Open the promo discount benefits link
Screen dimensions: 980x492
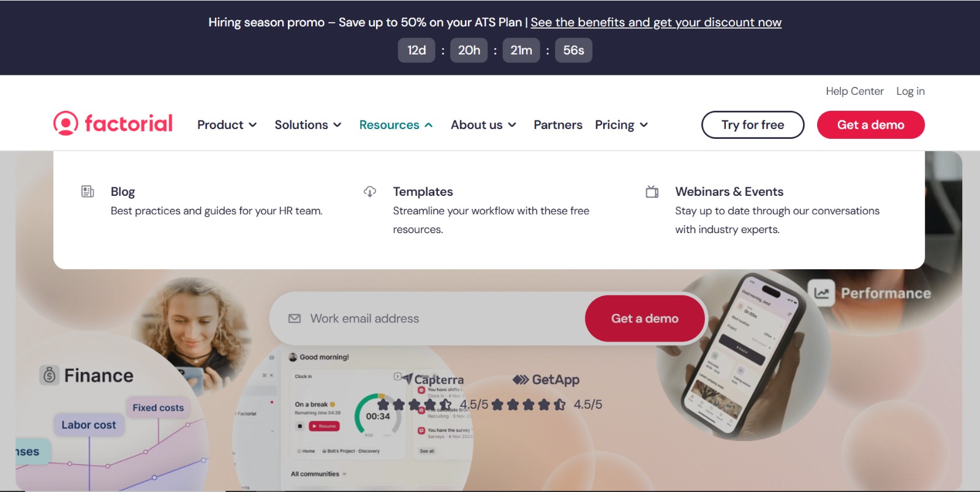656,23
